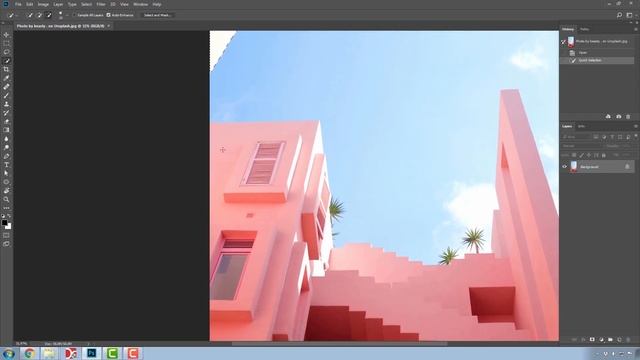Image resolution: width=640 pixels, height=360 pixels.
Task: Open Chrome from the Windows taskbar
Action: (x=29, y=353)
